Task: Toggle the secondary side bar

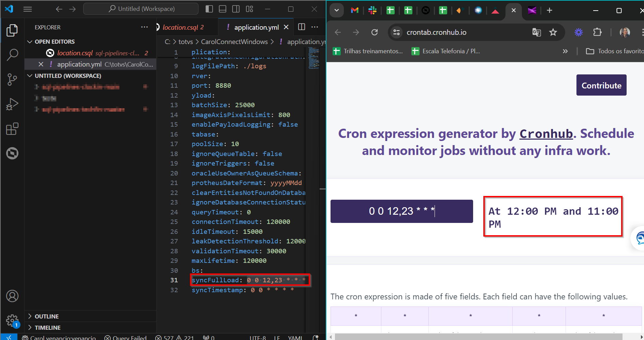Action: [236, 9]
